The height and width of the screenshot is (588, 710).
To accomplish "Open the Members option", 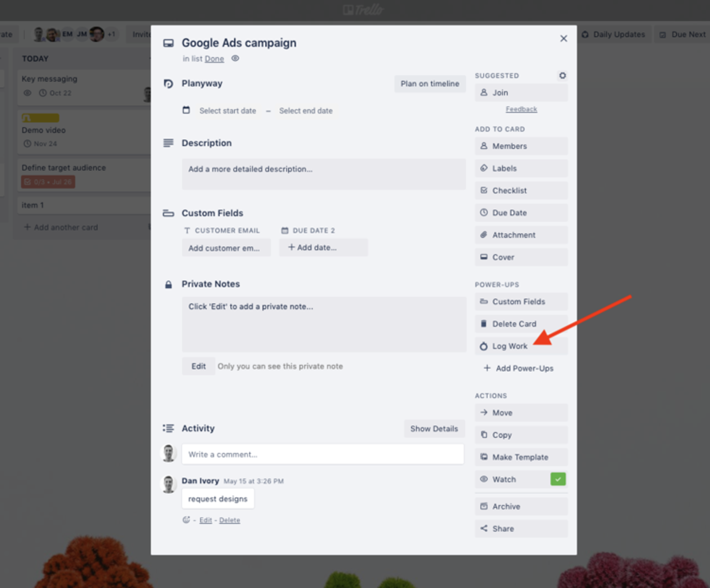I will [521, 146].
